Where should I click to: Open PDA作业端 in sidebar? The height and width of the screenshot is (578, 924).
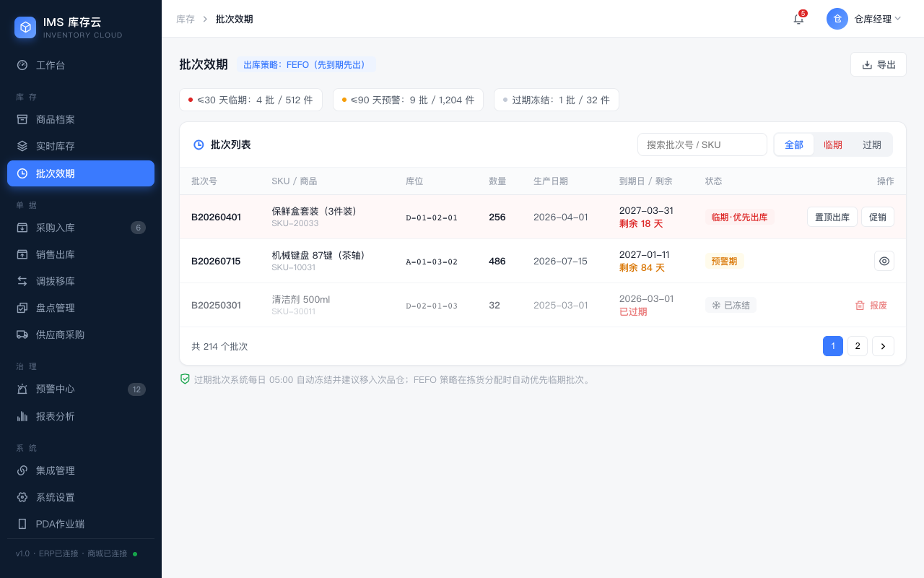coord(81,524)
